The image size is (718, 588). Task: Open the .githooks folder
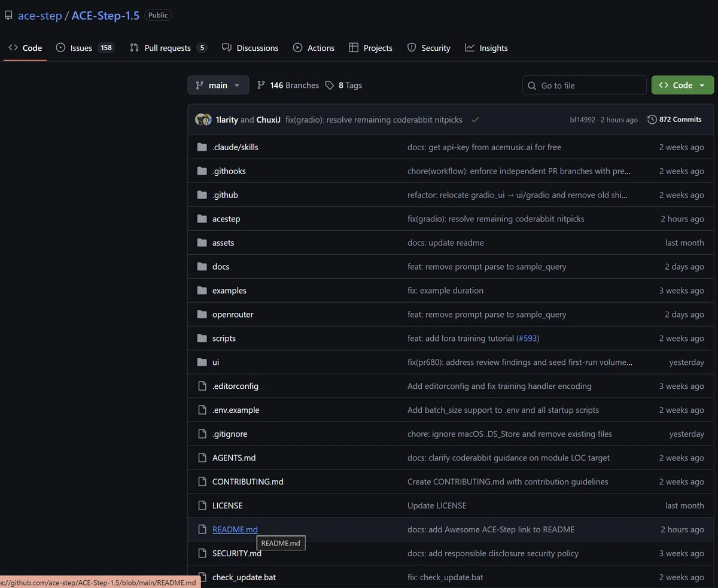(229, 171)
